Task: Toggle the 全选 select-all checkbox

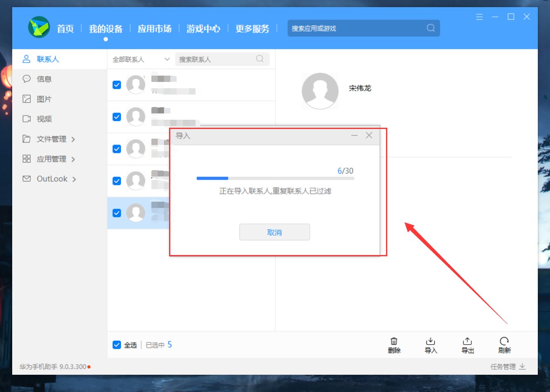Action: click(x=116, y=345)
